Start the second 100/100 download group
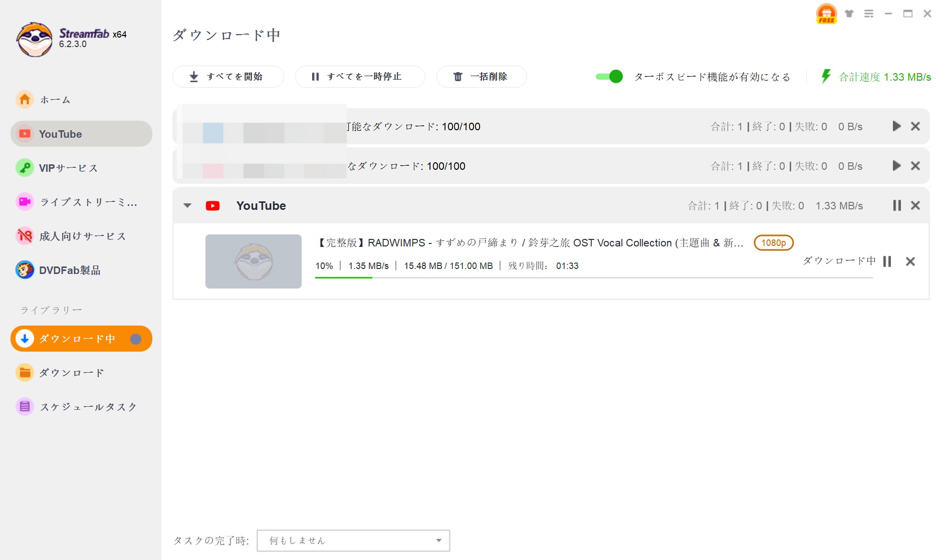This screenshot has width=942, height=560. point(896,166)
